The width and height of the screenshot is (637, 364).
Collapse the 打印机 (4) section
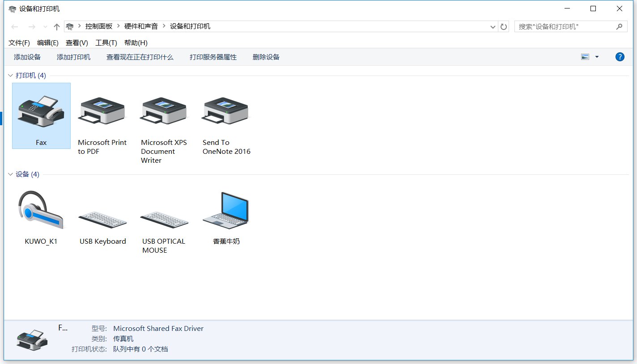pos(10,76)
